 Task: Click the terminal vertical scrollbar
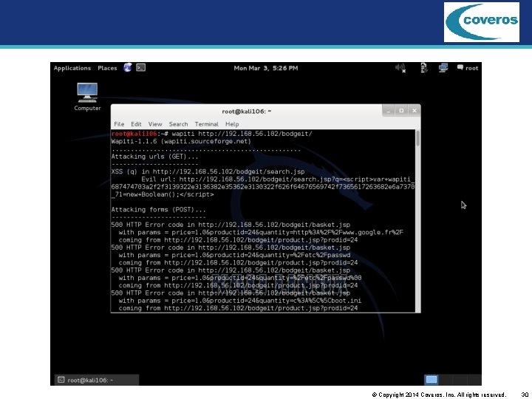point(417,221)
